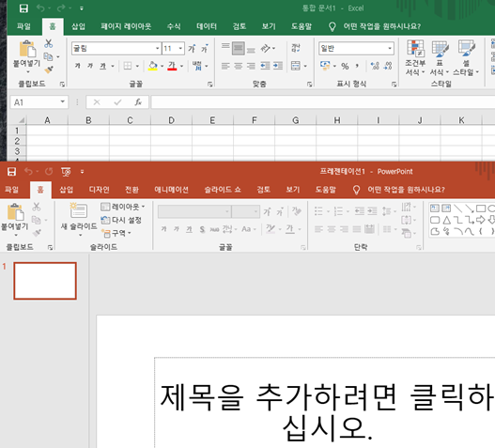Viewport: 495px width, 448px height.
Task: Click Start From Beginning icon in PowerPoint title bar
Action: click(66, 172)
